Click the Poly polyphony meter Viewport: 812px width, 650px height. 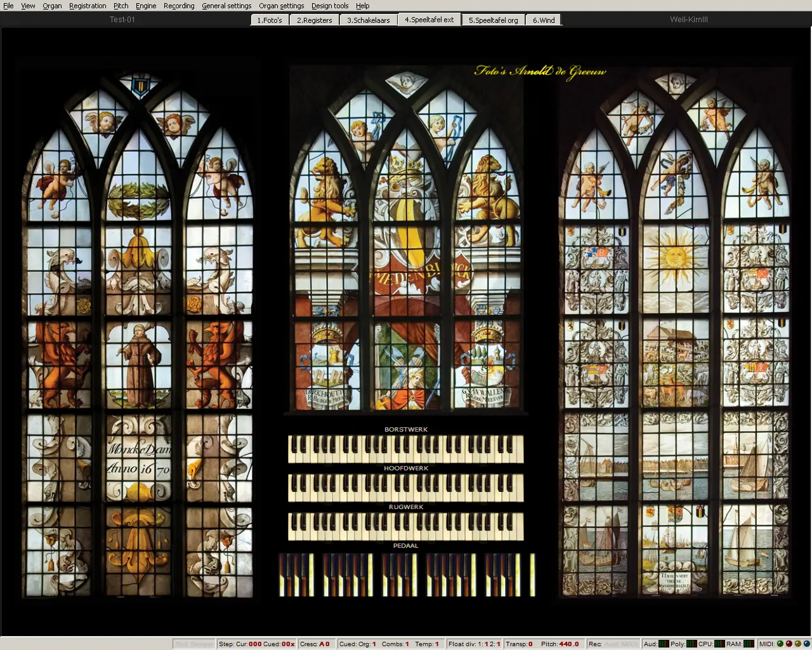pyautogui.click(x=691, y=644)
